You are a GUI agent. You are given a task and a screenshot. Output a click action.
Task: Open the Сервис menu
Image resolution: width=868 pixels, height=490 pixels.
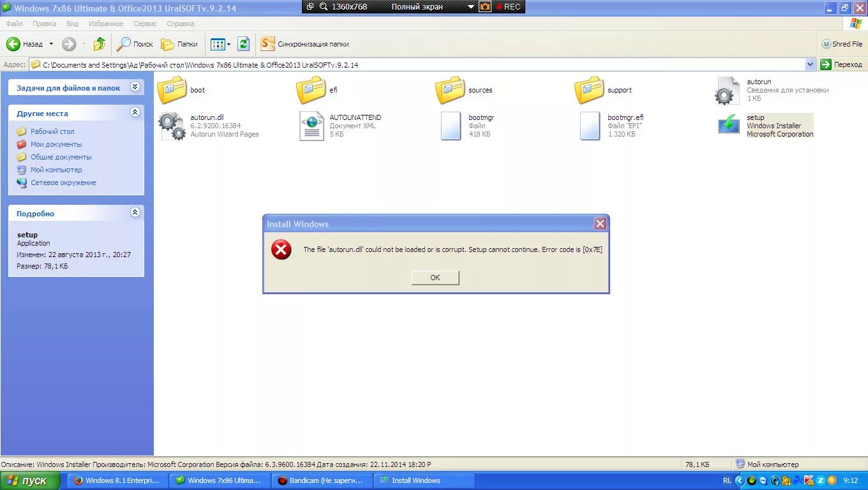click(145, 24)
